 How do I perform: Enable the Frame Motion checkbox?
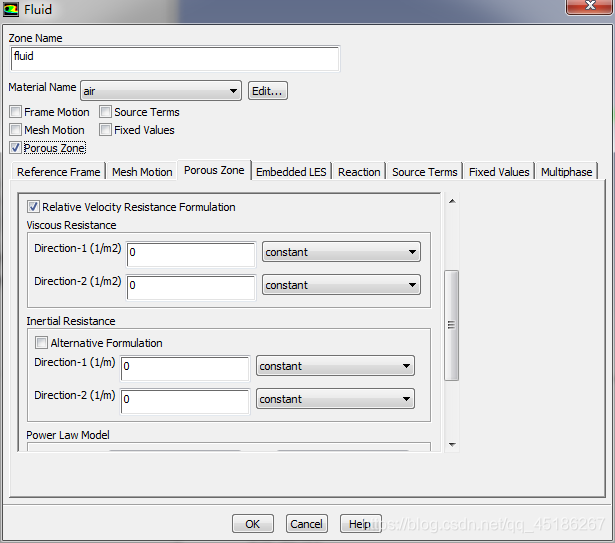(x=15, y=112)
